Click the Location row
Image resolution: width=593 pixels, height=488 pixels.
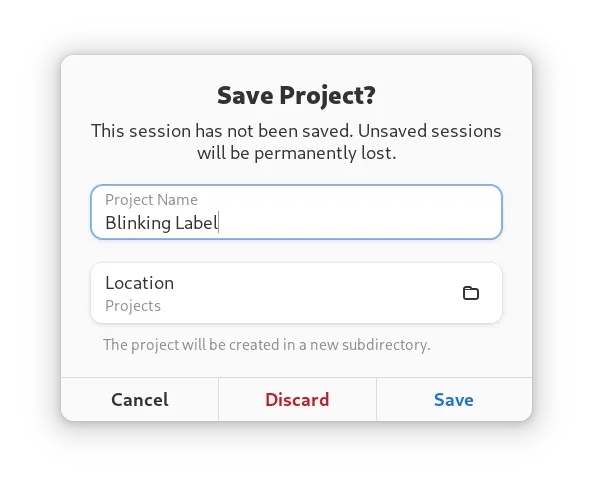click(x=296, y=293)
